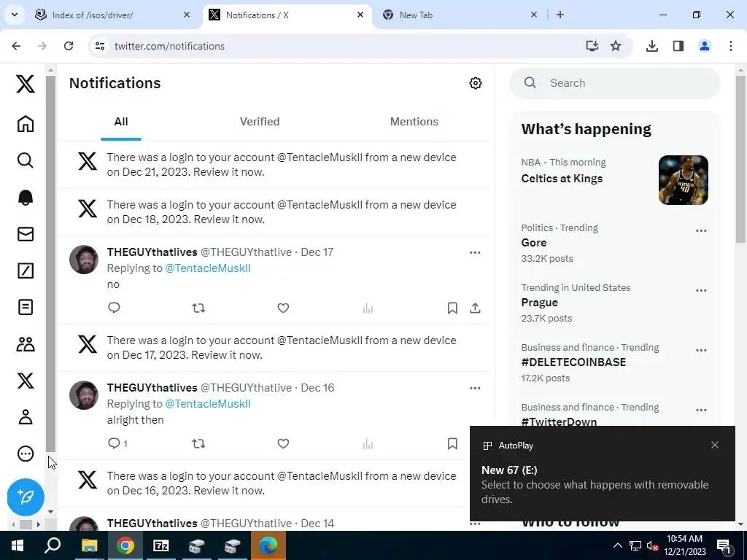Open @TentacleMuskII link in Dec 17 reply
747x560 pixels.
click(x=208, y=268)
